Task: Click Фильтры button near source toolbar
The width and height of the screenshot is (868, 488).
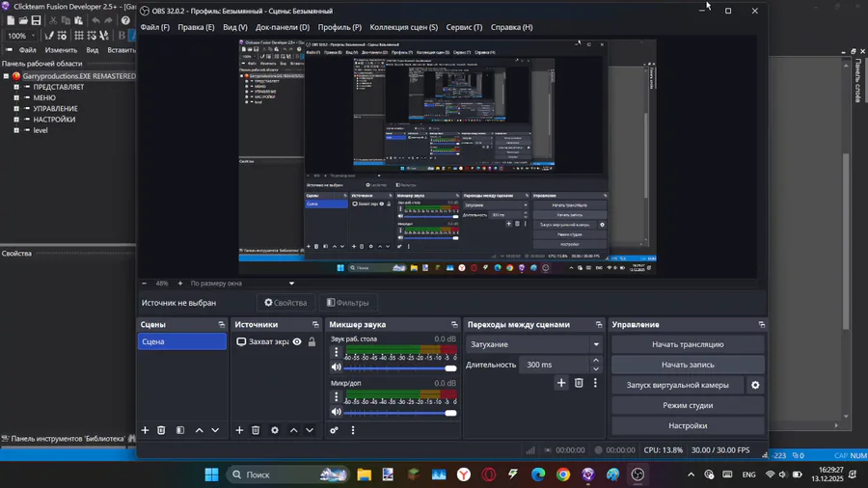Action: click(x=347, y=303)
